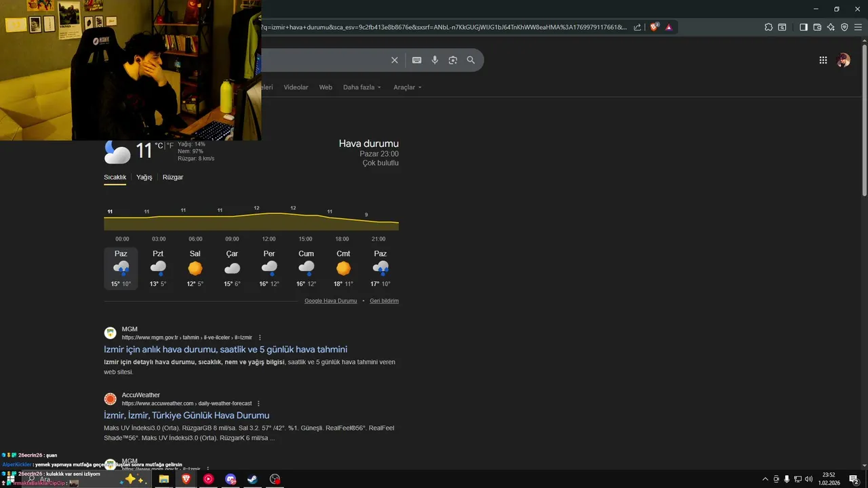Select the Paz forecast day with 17° high

[380, 268]
